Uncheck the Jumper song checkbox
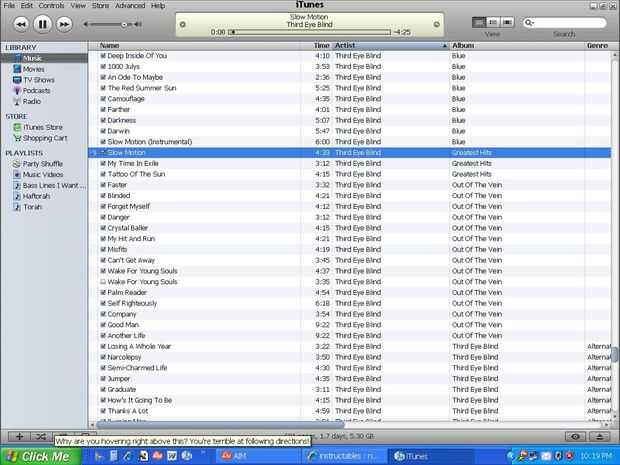This screenshot has height=465, width=620. tap(103, 379)
